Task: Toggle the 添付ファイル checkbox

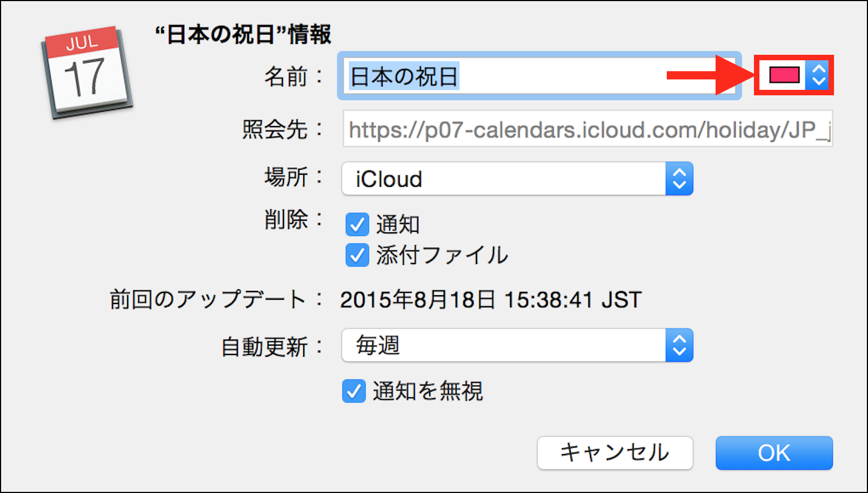Action: coord(357,255)
